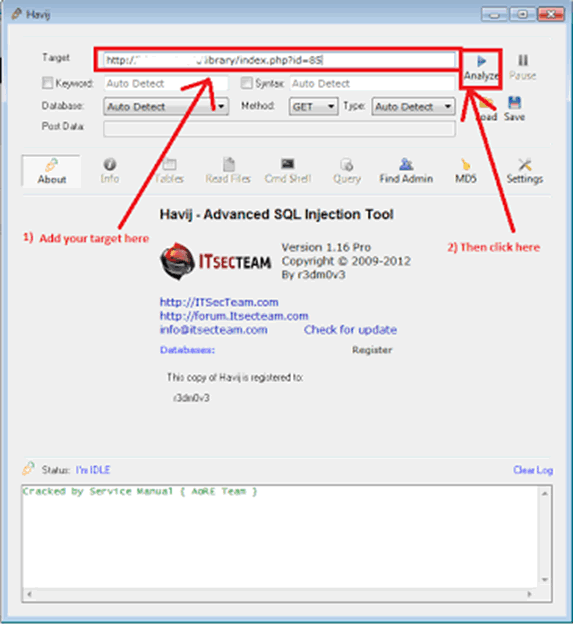
Task: Click the log scroll right arrow
Action: coord(529,594)
